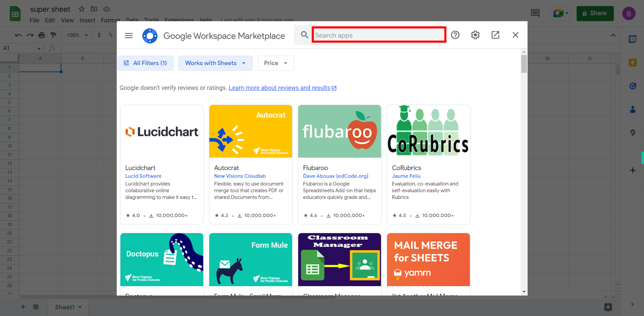Expand Works with Sheets dropdown
This screenshot has width=644, height=316.
215,63
